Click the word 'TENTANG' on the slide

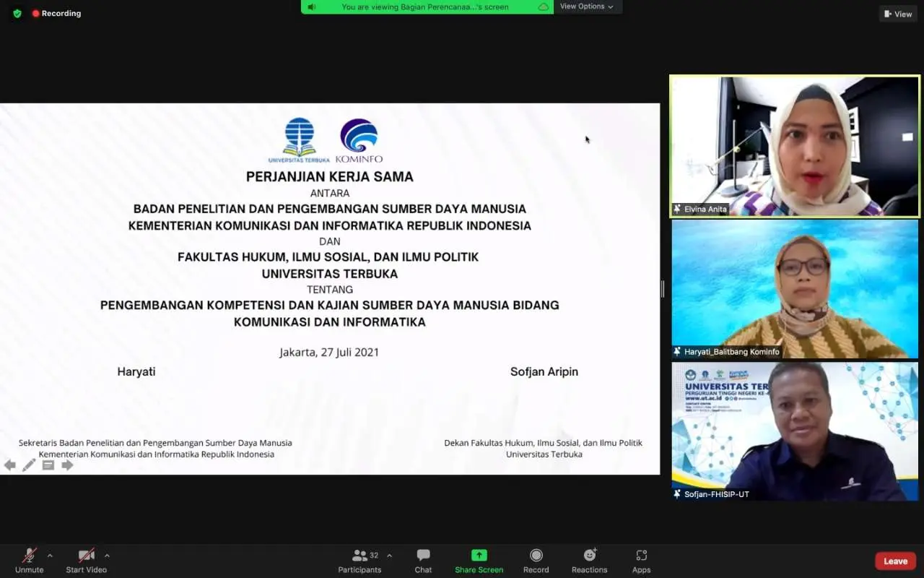(x=329, y=290)
